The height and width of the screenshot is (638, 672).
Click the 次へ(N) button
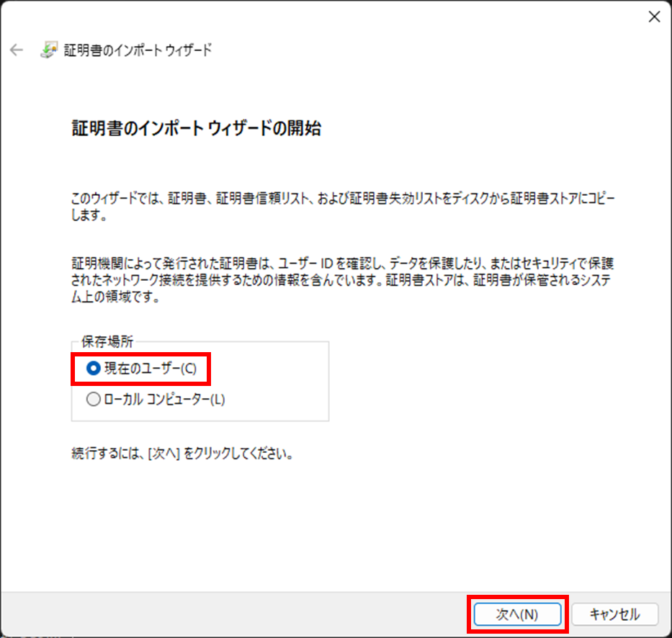(x=517, y=614)
